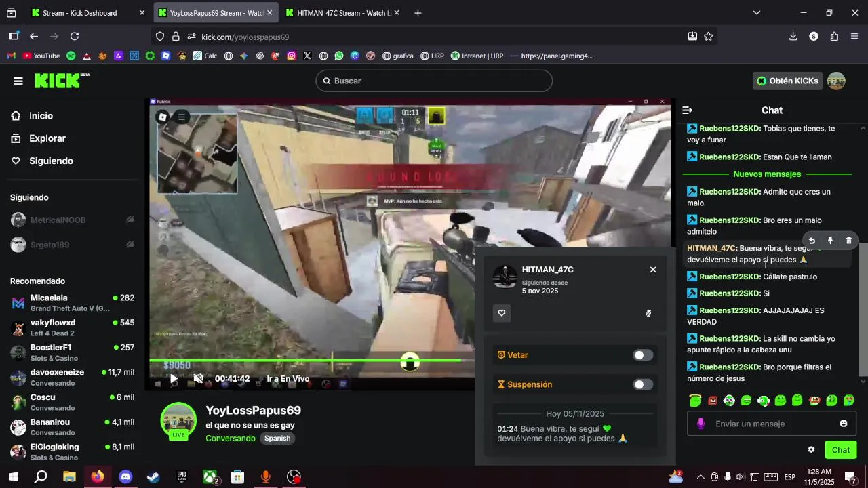868x488 pixels.
Task: Open OBS Studio from the taskbar
Action: [294, 477]
